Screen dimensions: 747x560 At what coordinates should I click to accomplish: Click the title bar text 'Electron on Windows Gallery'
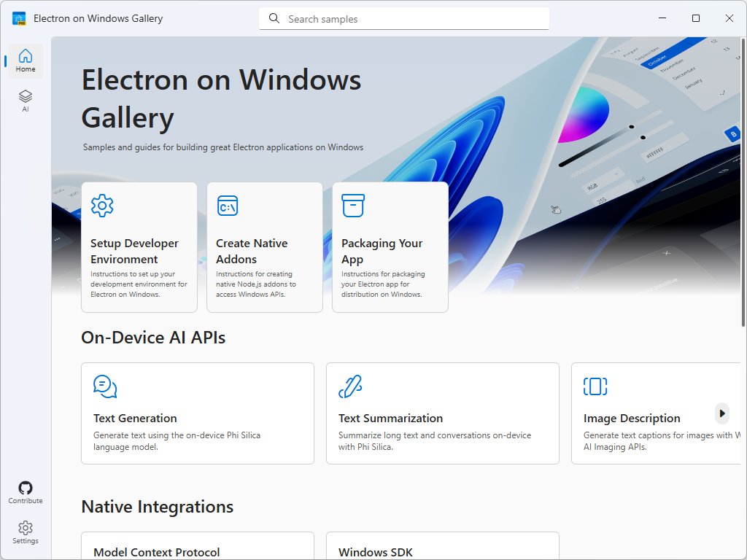tap(98, 18)
